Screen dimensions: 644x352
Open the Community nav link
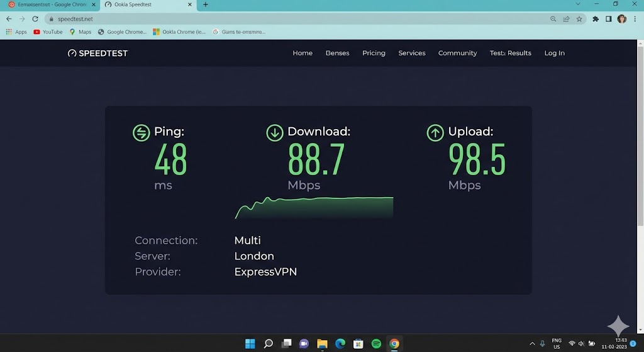click(x=458, y=53)
